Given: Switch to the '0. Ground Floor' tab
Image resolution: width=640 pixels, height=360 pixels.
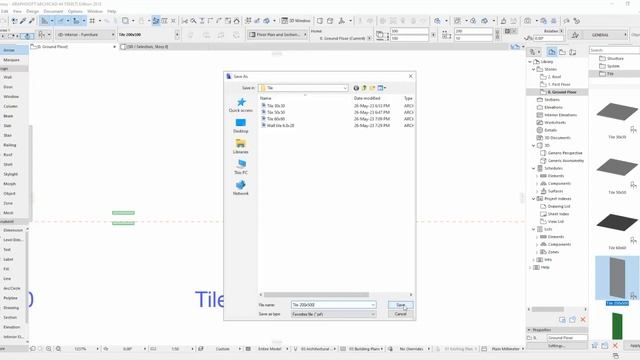Looking at the screenshot, I should (x=73, y=47).
